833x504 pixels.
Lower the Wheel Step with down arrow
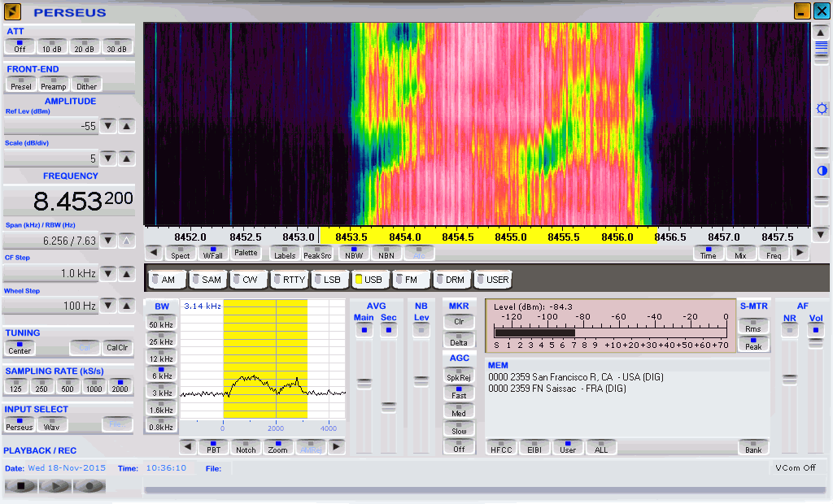(x=108, y=306)
